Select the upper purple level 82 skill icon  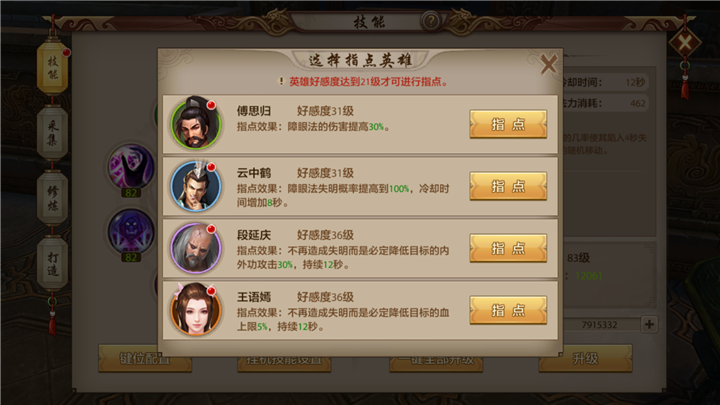(131, 167)
